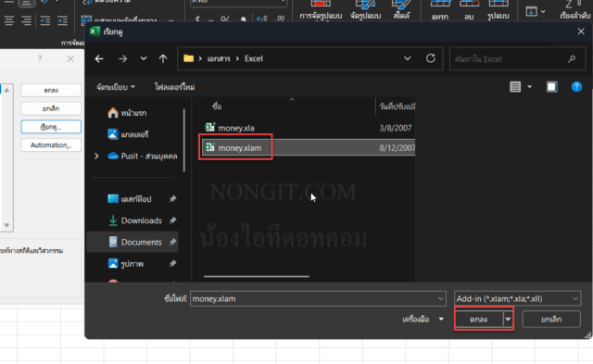Click the money.xlam add-in file icon
The width and height of the screenshot is (593, 364).
click(x=210, y=147)
